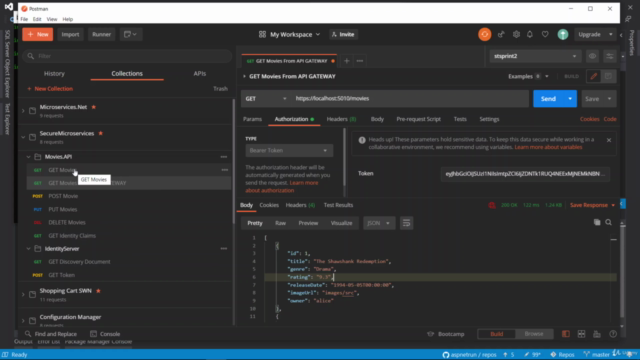This screenshot has width=640, height=360.
Task: Open the My Workspace dropdown
Action: (290, 35)
